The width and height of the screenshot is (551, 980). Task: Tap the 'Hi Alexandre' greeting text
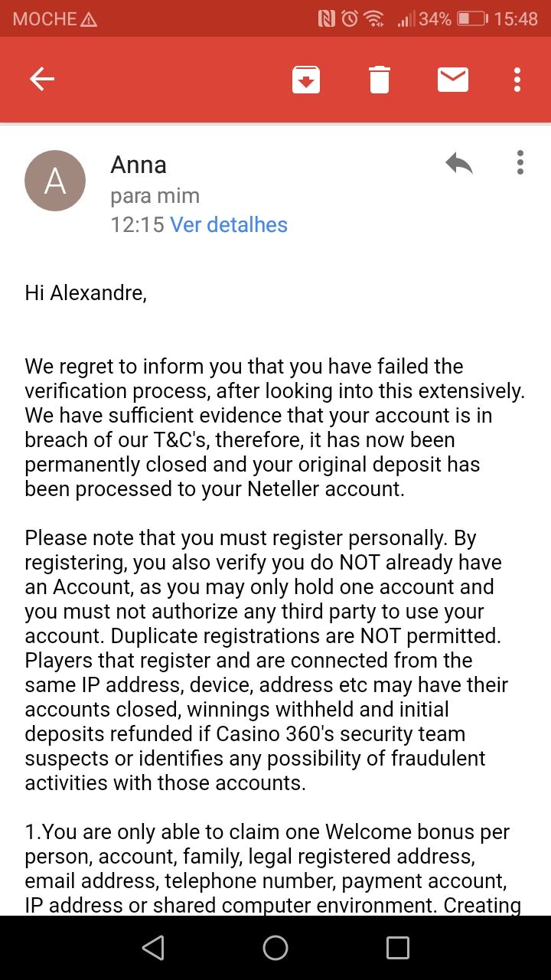[86, 293]
